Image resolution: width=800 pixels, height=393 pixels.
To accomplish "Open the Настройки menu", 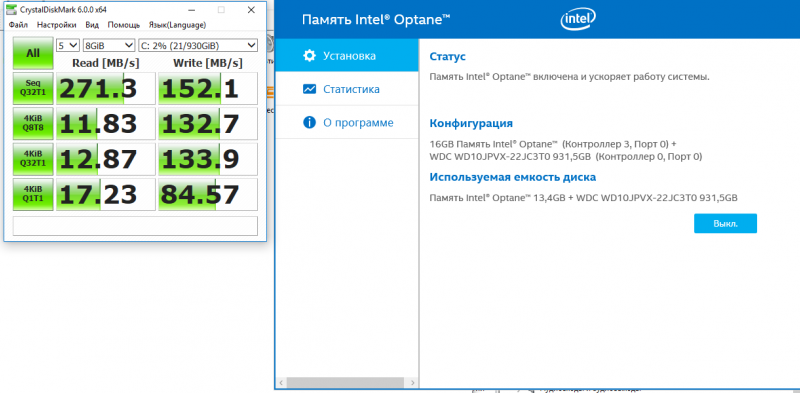I will 57,24.
